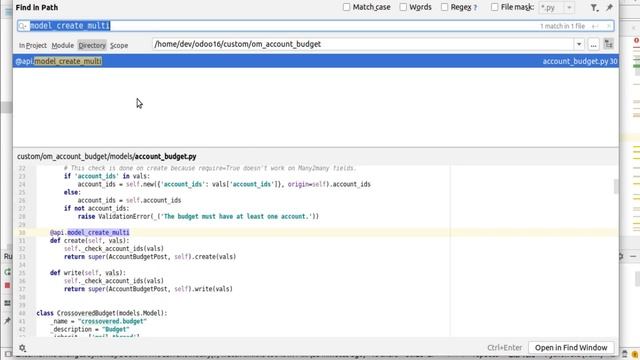Click the new line arrow in search field
The height and width of the screenshot is (360, 640).
point(595,26)
